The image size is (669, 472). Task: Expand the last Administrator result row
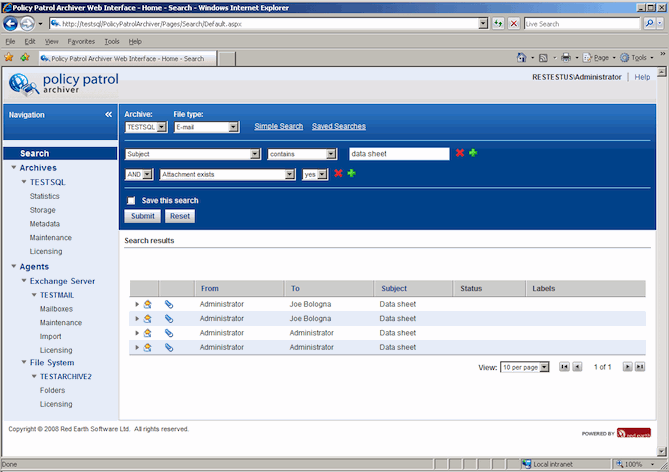[137, 347]
